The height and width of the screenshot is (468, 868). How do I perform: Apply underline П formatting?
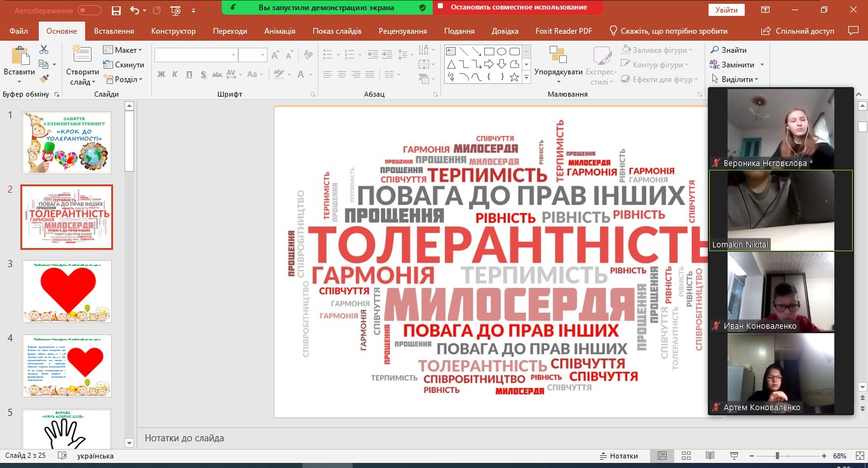pyautogui.click(x=189, y=74)
